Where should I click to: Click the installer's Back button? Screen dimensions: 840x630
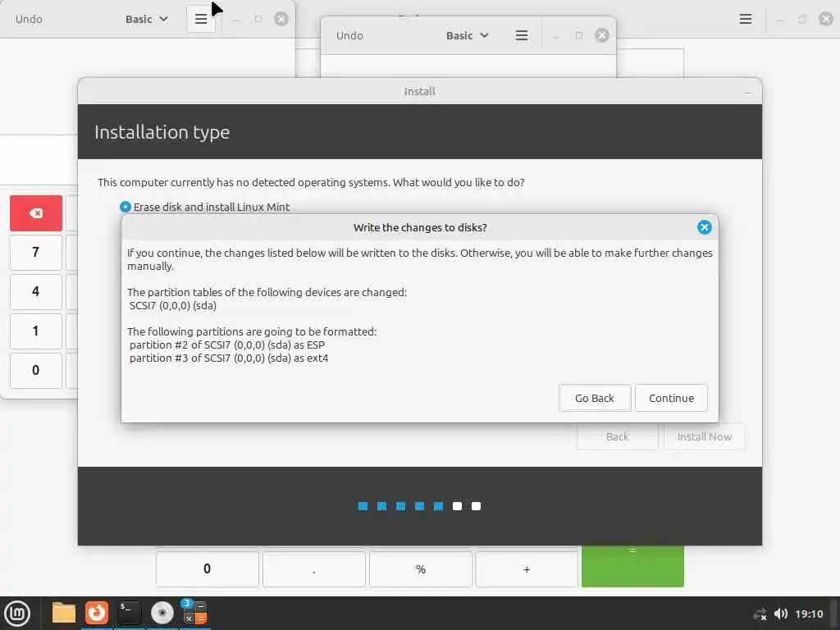[617, 436]
